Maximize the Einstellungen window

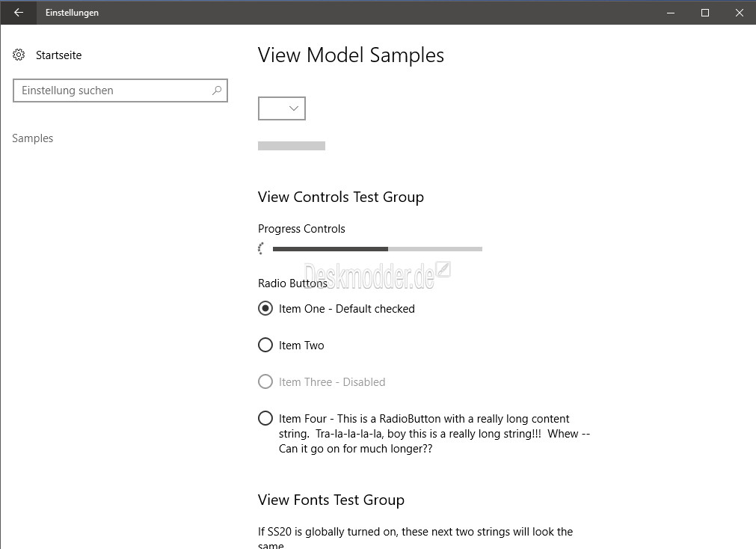pos(705,13)
